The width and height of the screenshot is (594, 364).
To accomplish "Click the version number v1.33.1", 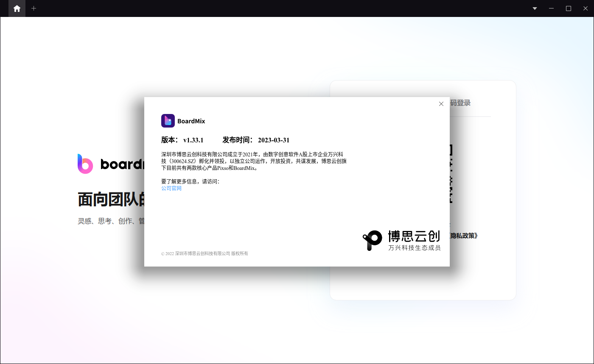I will pyautogui.click(x=193, y=140).
